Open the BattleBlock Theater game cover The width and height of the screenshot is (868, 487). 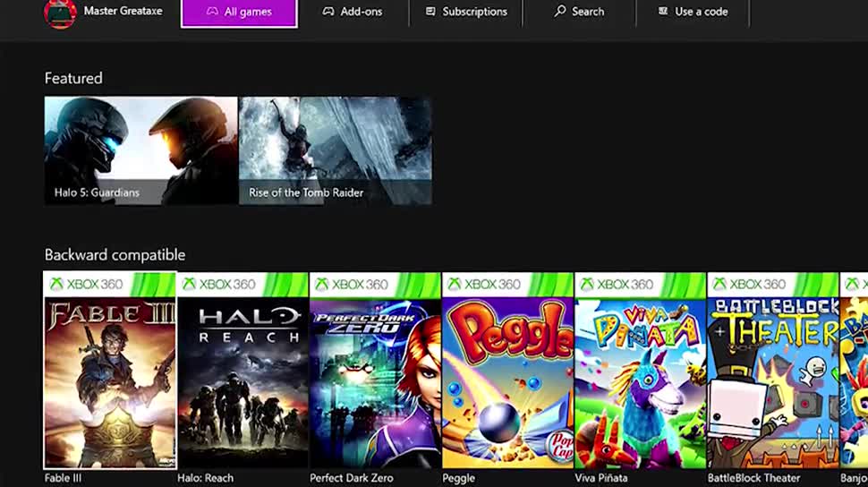tap(773, 370)
